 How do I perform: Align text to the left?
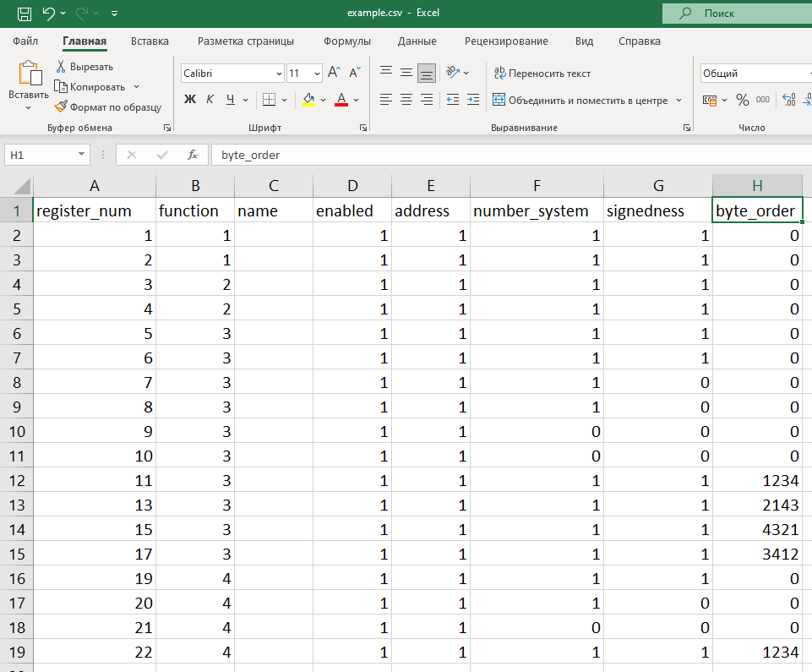coord(386,100)
